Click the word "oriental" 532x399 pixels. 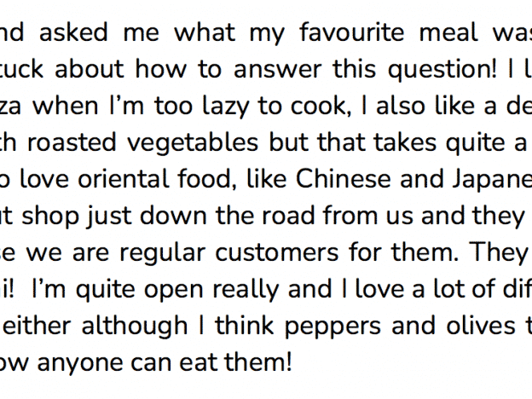point(124,179)
